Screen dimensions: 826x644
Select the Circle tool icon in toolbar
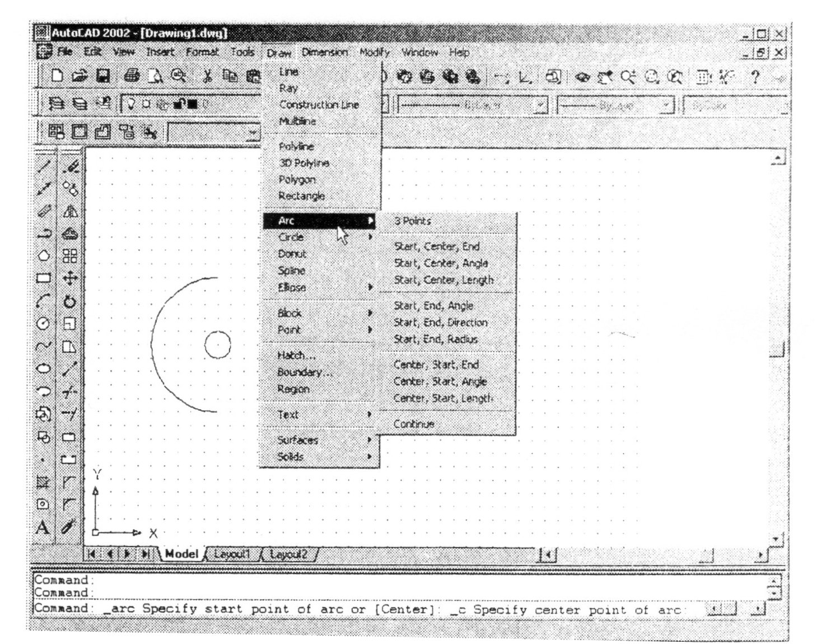(44, 324)
